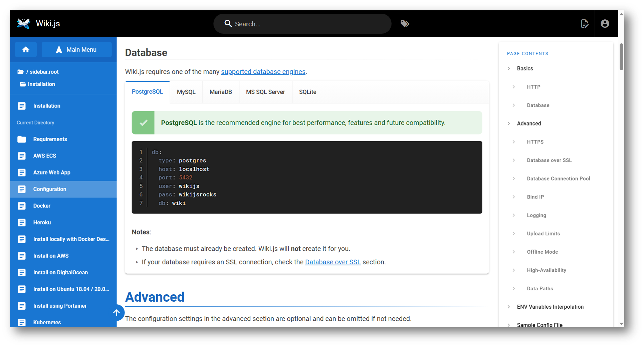Click the port value 5432 in code

[x=186, y=178]
